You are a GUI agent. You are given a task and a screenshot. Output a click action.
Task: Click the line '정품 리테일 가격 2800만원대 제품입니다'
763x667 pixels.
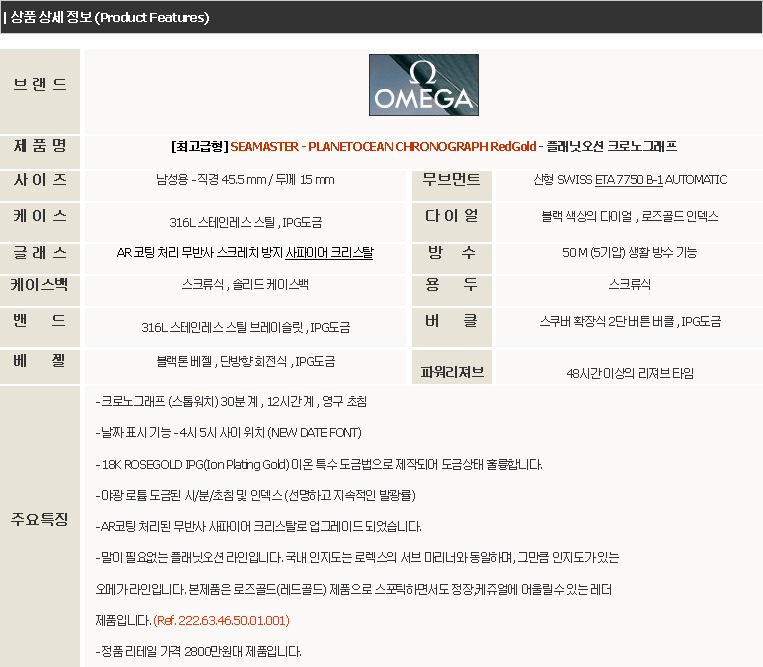[199, 652]
